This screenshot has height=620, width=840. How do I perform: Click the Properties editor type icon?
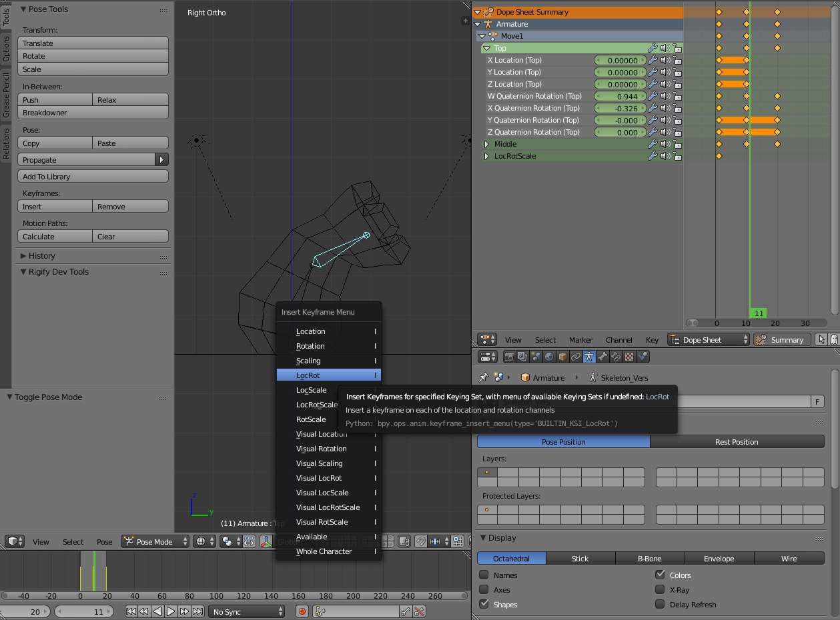(488, 357)
